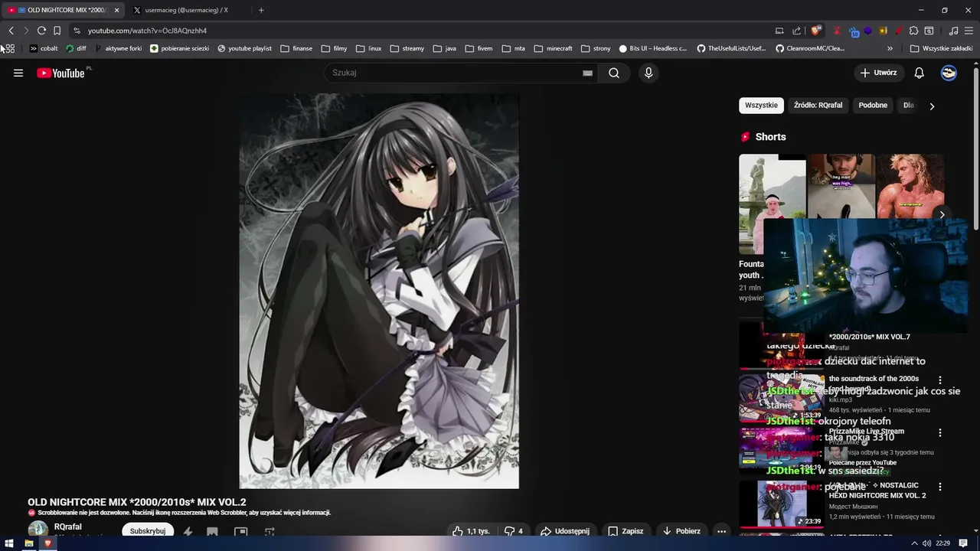The width and height of the screenshot is (980, 551).
Task: Open the HEXD NIGHTCORE MIX VOL. 2 thumbnail
Action: (781, 504)
